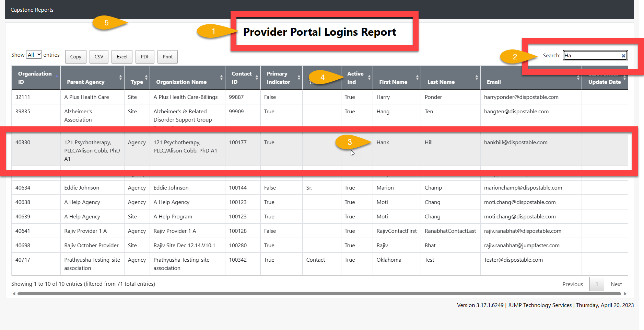Export the report to Excel
Viewport: 644px width, 330px height.
pyautogui.click(x=122, y=57)
